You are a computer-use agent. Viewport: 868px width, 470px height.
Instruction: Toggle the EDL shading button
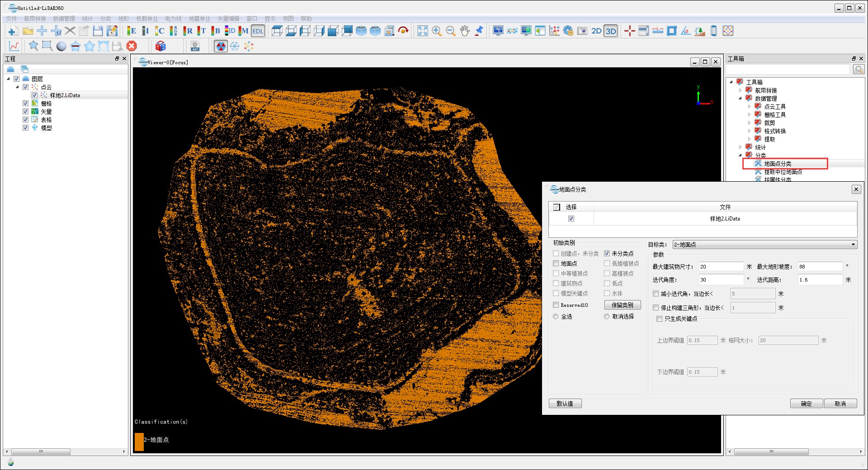pos(258,31)
